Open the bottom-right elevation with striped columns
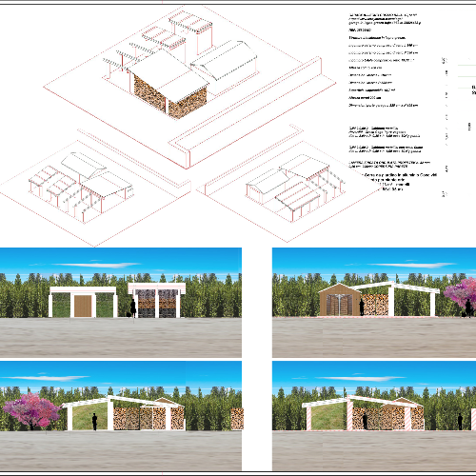Screen dimensions: 476x476 click(374, 416)
